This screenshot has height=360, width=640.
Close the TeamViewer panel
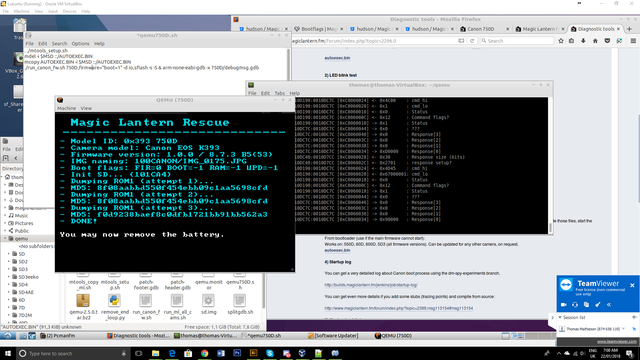632,285
